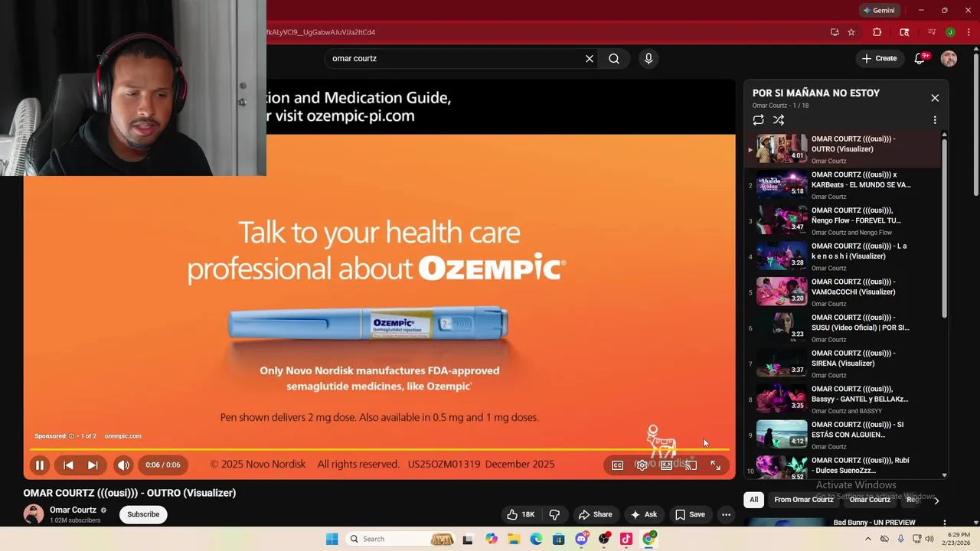
Task: Select the 'All' filter chip
Action: point(753,500)
